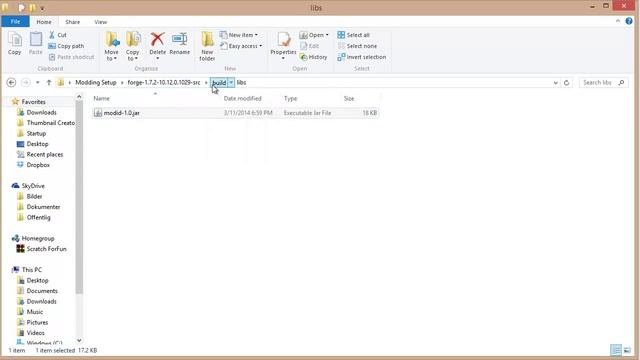Image resolution: width=640 pixels, height=360 pixels.
Task: Open Help via the question mark icon
Action: tap(629, 21)
